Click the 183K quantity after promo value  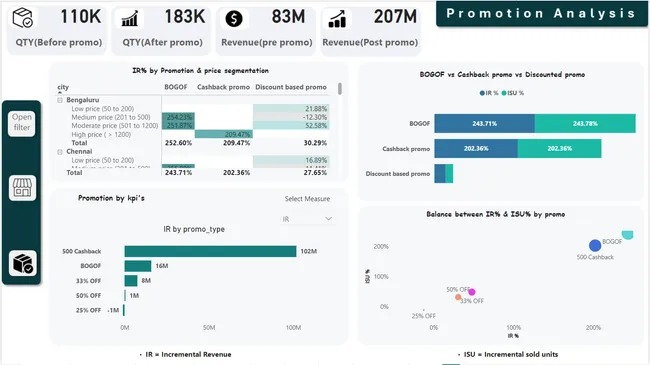pos(185,17)
